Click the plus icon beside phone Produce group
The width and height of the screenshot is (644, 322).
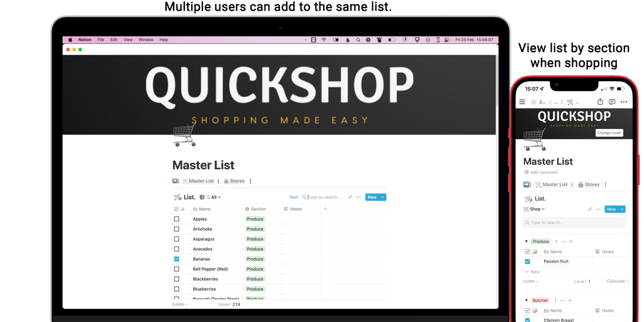point(571,241)
